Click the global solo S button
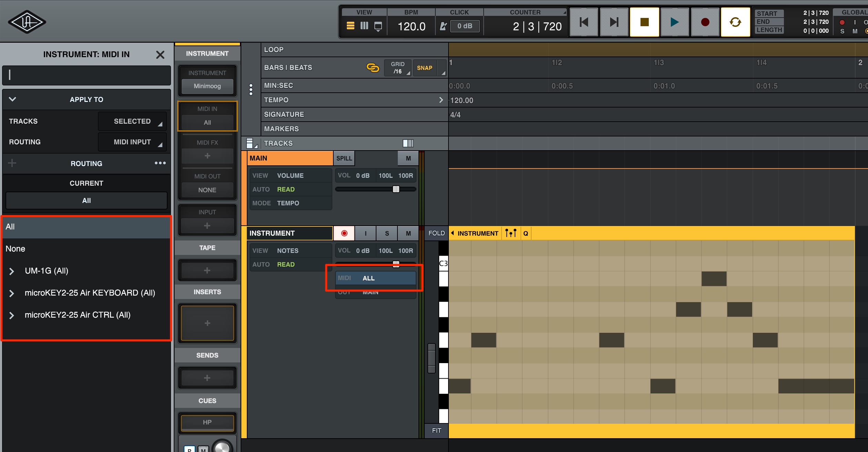This screenshot has height=452, width=868. tap(842, 31)
